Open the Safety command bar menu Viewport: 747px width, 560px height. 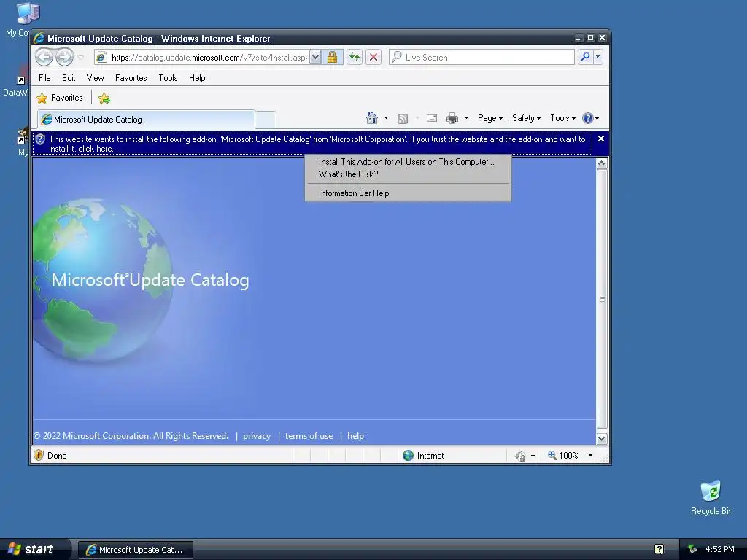pyautogui.click(x=526, y=118)
